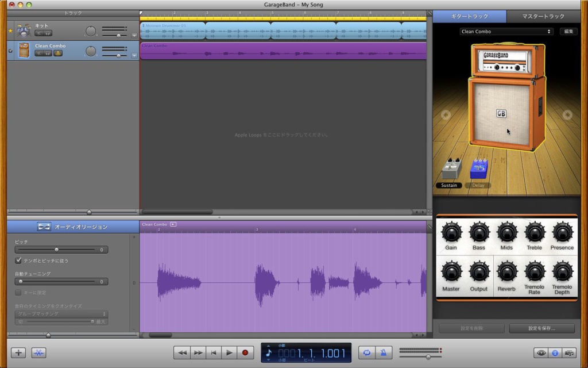
Task: Select the purple Clean Combo region in timeline
Action: point(283,51)
